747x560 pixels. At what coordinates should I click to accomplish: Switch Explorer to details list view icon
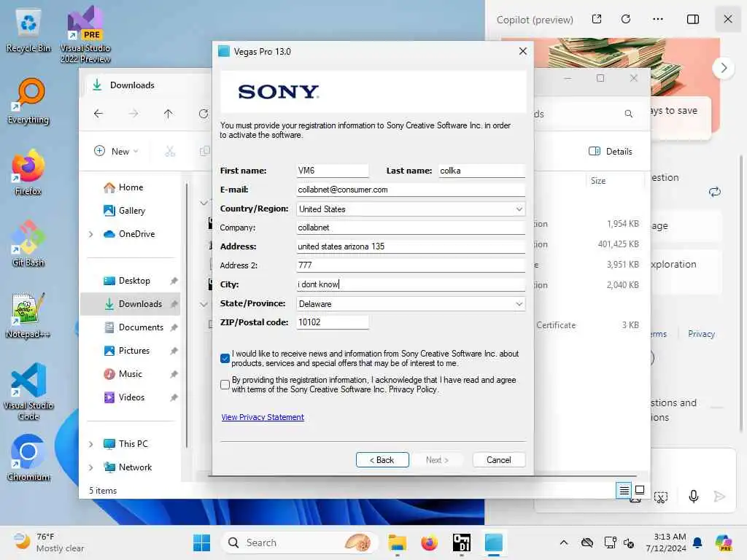624,490
